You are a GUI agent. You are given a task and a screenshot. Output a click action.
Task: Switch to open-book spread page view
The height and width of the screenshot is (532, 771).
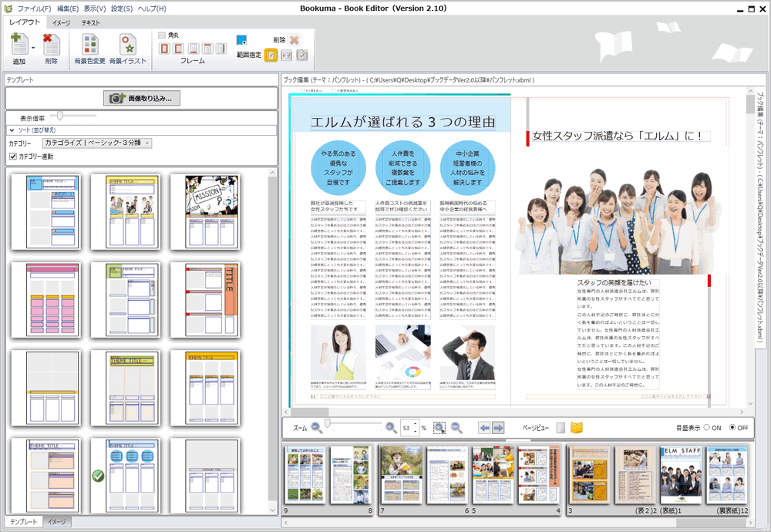[x=577, y=427]
